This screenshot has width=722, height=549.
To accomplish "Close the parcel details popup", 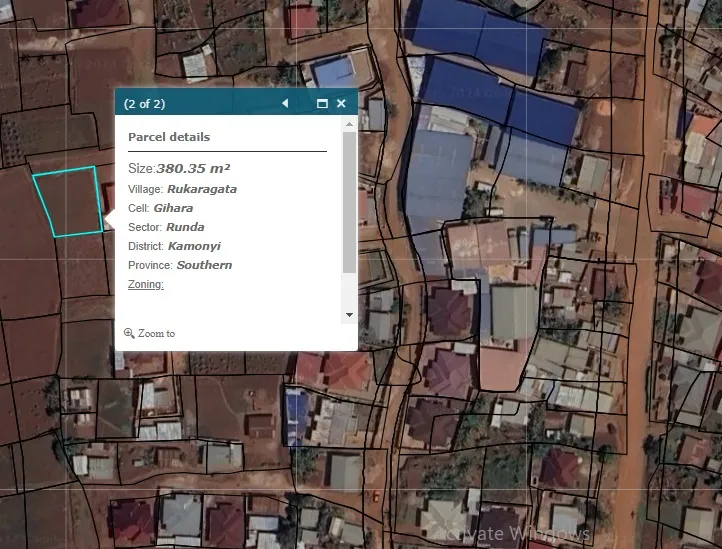I will (x=341, y=103).
